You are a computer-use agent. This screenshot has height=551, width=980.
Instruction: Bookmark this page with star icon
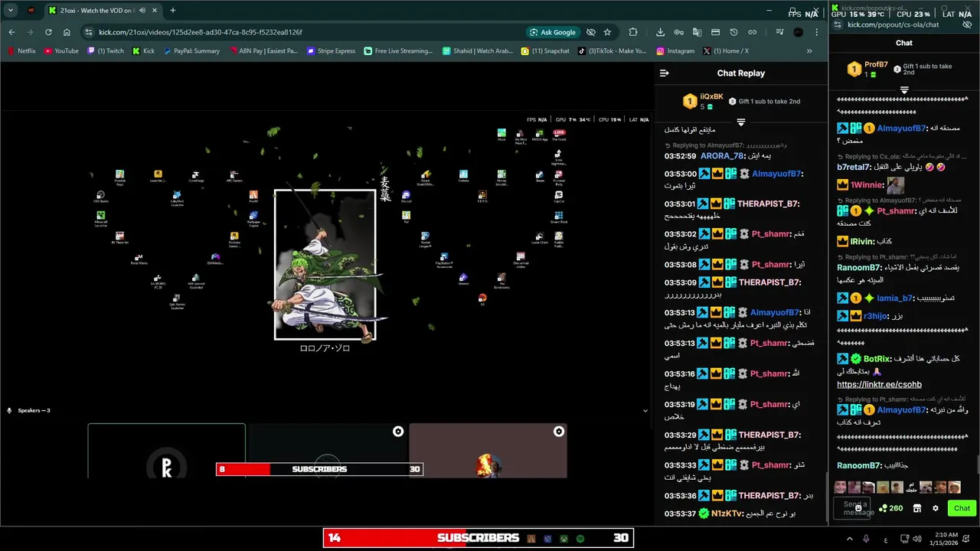coord(607,32)
